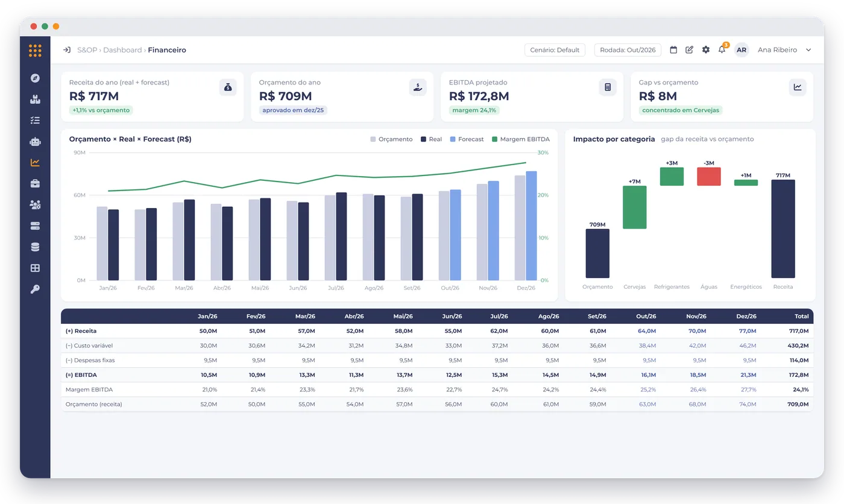Click the green Cervejas +7M waterfall bar
The image size is (844, 504).
pyautogui.click(x=635, y=207)
